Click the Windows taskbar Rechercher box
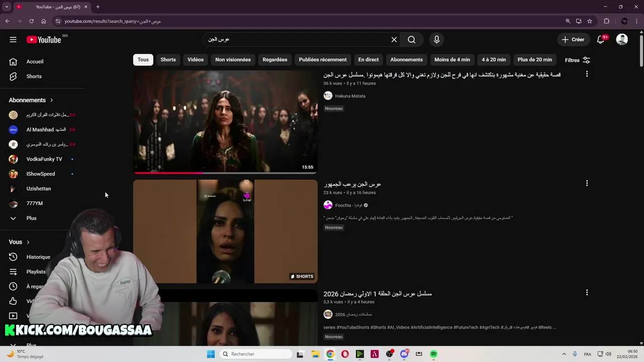Viewport: 644px width, 362px height. coord(256,354)
